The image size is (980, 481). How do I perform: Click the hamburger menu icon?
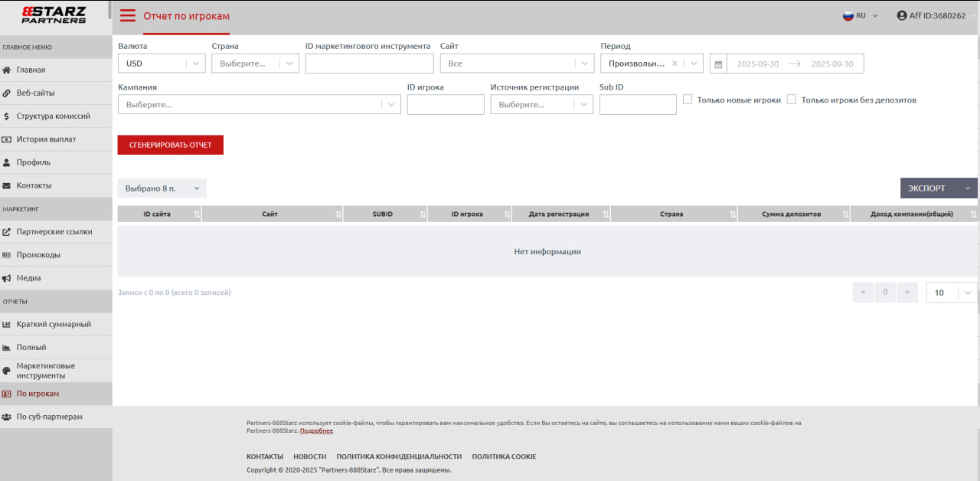(128, 16)
